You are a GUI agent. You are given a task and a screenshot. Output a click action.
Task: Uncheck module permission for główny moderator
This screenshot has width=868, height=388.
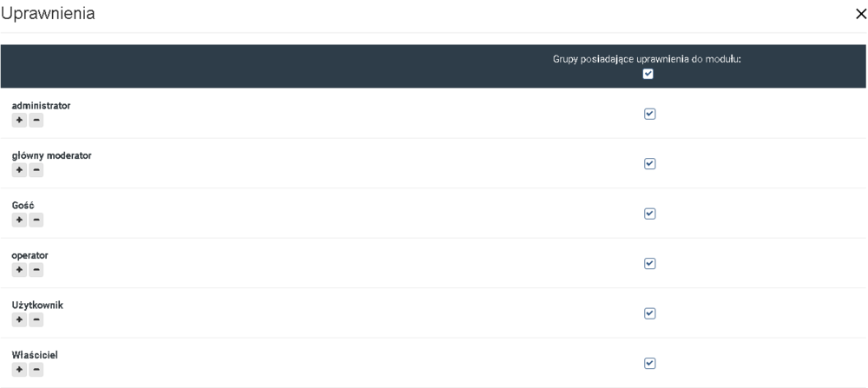649,163
